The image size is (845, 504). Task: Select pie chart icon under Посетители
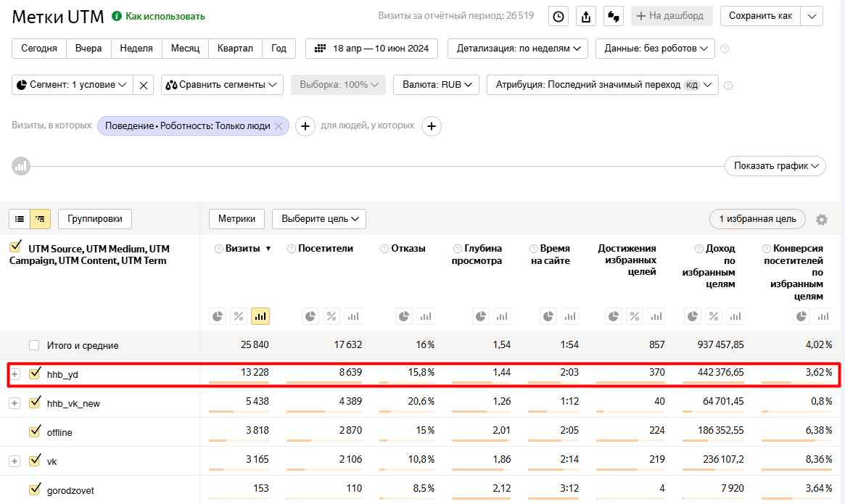[310, 316]
